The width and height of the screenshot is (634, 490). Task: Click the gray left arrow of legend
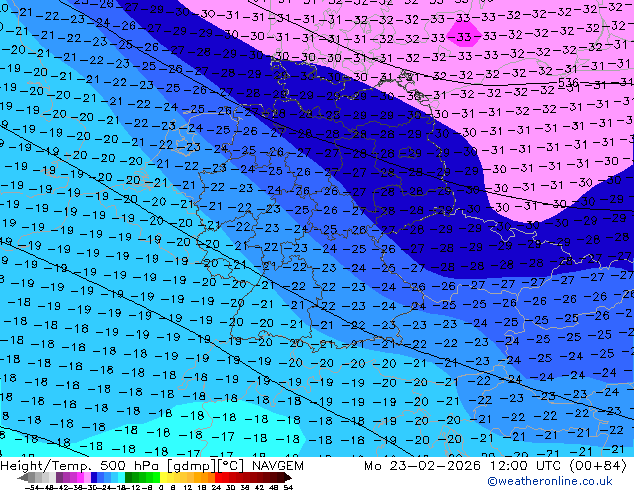point(23,478)
